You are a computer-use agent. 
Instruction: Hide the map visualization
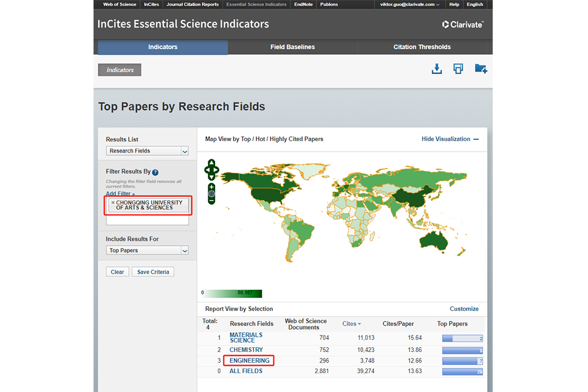[x=450, y=139]
